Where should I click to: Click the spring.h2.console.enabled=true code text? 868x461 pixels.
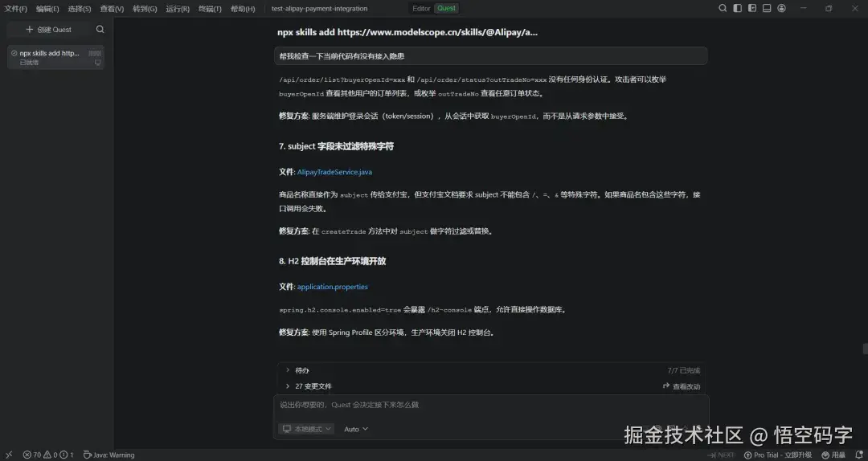click(340, 310)
